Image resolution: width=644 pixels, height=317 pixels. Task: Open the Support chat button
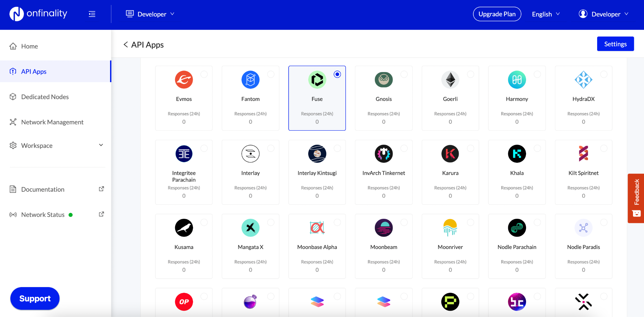pos(35,298)
